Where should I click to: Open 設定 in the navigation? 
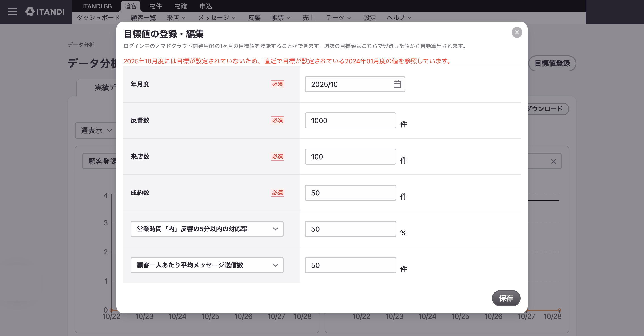(x=369, y=18)
